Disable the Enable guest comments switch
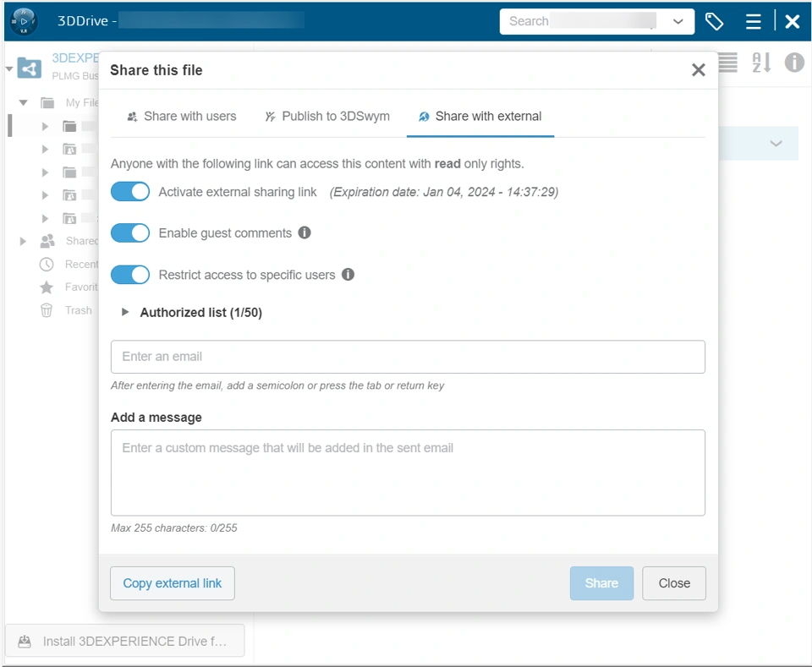 pos(130,233)
